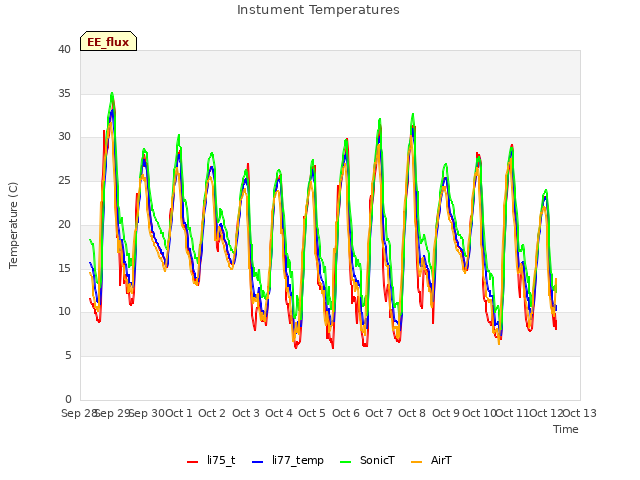The height and width of the screenshot is (480, 640).
Task: Click the Oct 5 x-axis tick label
Action: tap(312, 413)
